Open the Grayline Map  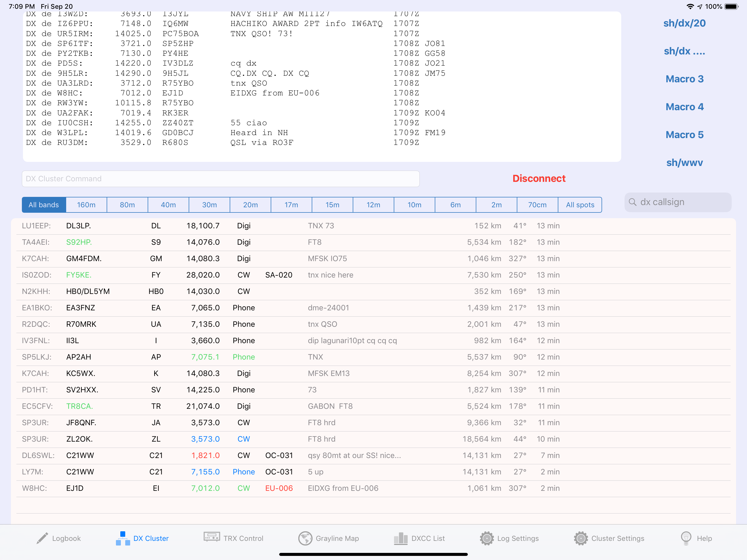[306, 538]
